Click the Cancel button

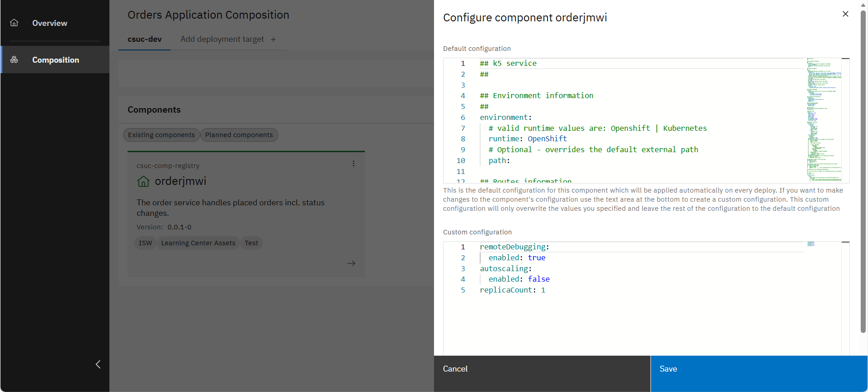point(542,373)
